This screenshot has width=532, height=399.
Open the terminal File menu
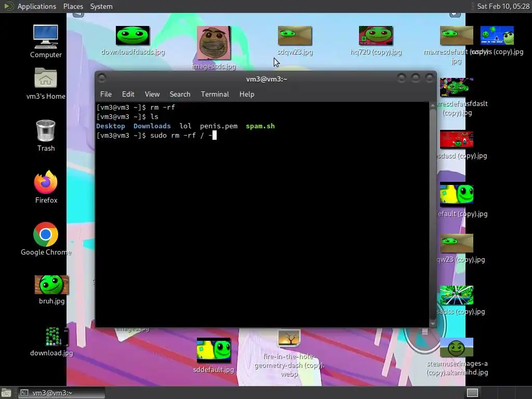coord(106,94)
